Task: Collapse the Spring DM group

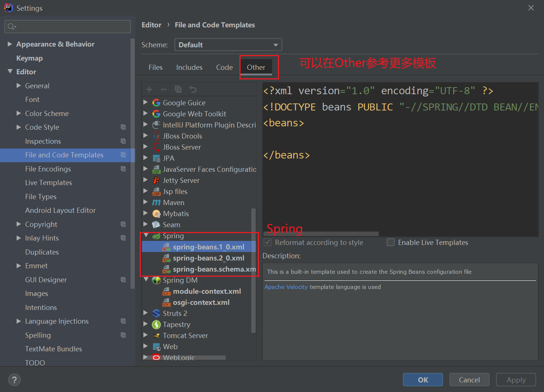Action: pos(146,280)
